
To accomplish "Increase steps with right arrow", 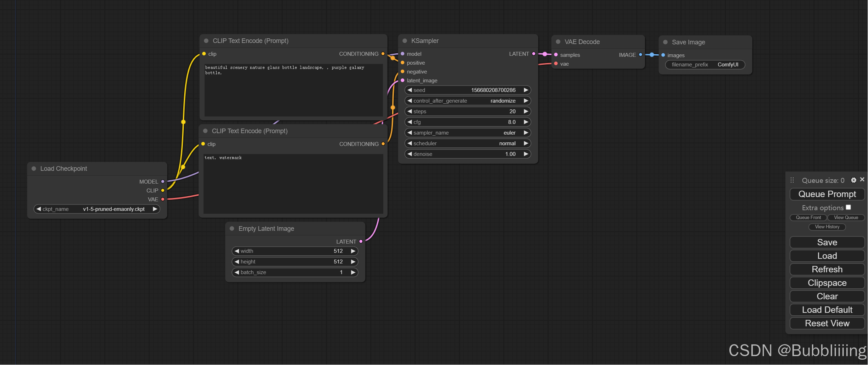I will coord(526,111).
